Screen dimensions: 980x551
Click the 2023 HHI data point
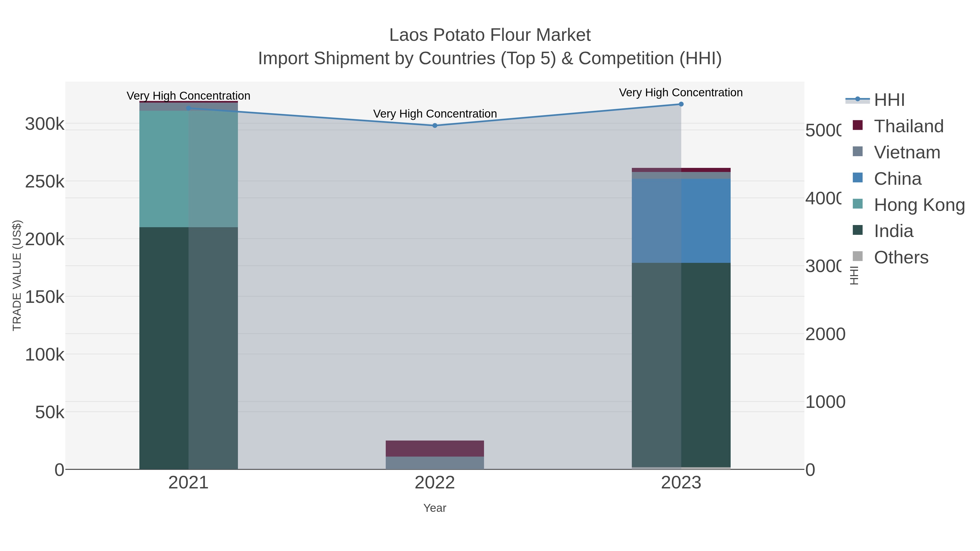[x=681, y=104]
